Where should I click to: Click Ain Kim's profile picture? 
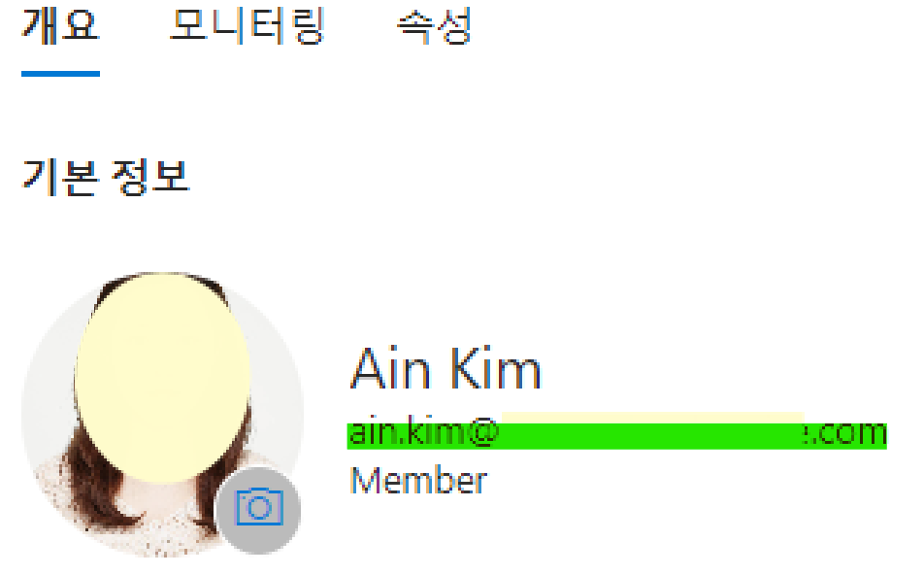point(163,414)
